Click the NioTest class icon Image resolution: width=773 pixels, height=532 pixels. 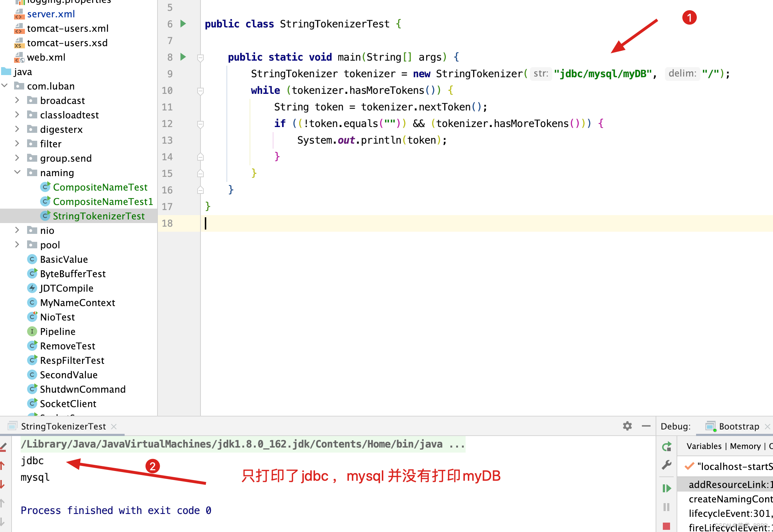32,317
